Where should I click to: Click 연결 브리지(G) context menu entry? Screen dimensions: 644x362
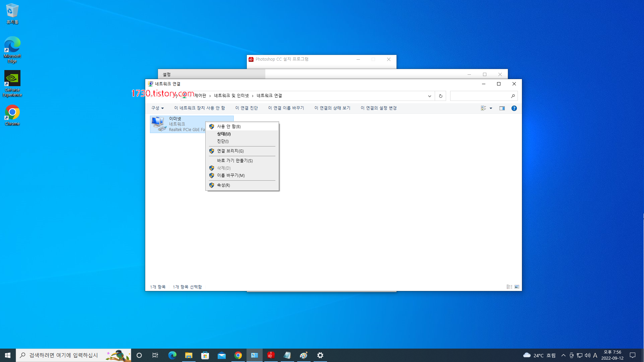[x=230, y=151]
